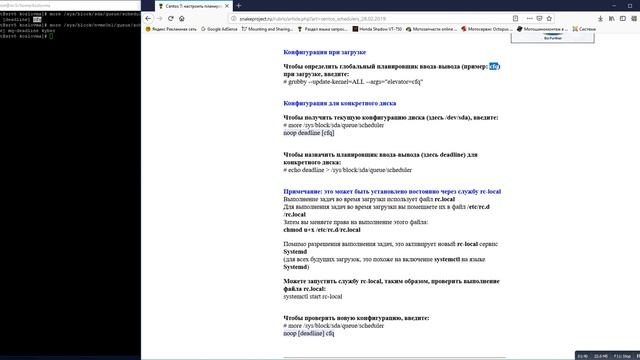Click 'Чтобы проверить новую конфигурацию' line
This screenshot has height=360, width=640.
pyautogui.click(x=356, y=318)
